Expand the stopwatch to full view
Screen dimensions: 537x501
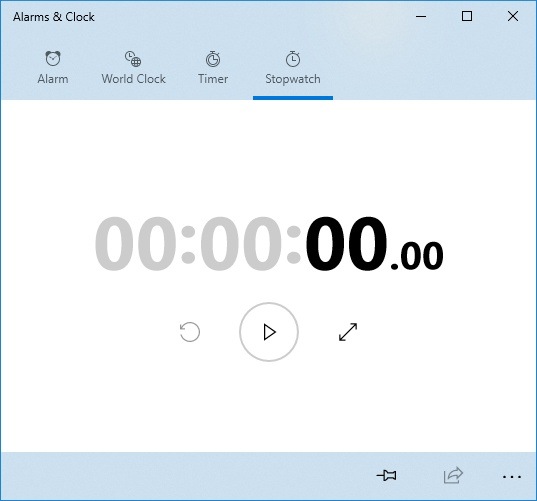[348, 332]
